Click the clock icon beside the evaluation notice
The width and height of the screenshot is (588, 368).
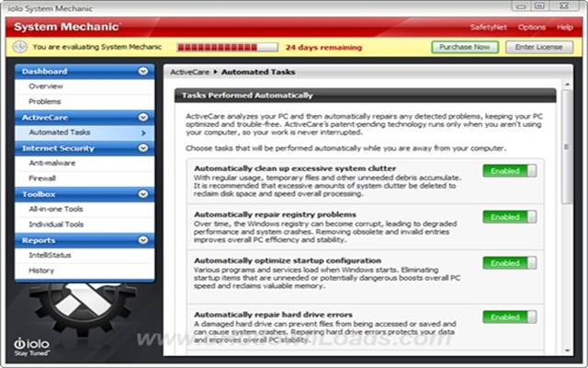[x=19, y=47]
